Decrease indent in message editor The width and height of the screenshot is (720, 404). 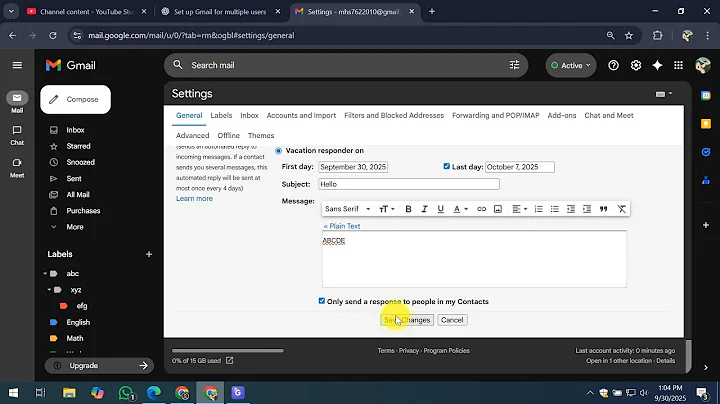[571, 209]
